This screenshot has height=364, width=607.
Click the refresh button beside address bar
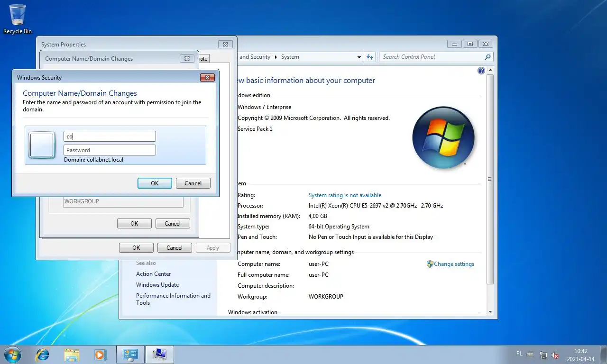click(370, 57)
